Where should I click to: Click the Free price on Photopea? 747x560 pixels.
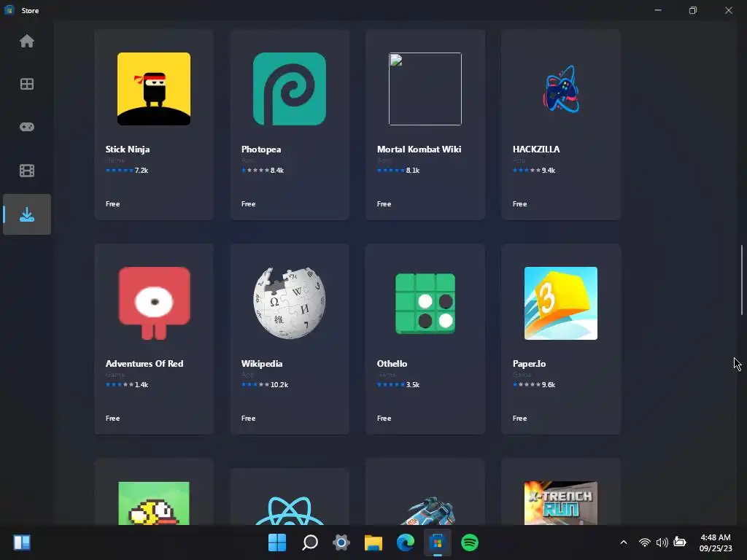pyautogui.click(x=248, y=204)
